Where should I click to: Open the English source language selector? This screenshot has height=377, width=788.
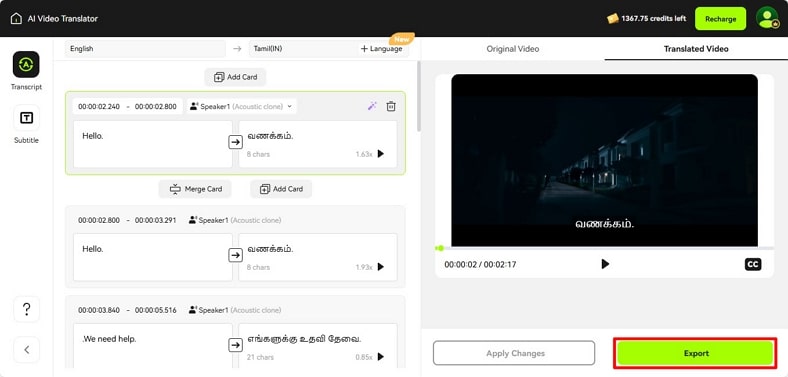point(145,49)
